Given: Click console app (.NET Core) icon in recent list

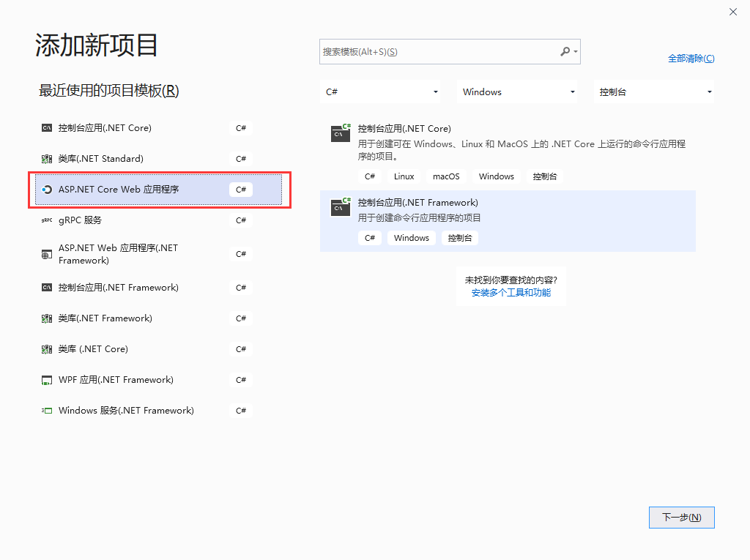Looking at the screenshot, I should (x=46, y=128).
